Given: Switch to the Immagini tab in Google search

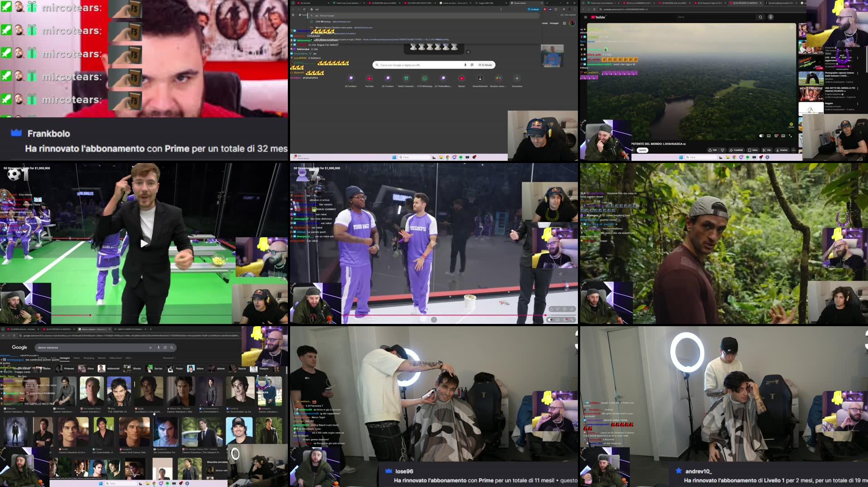Looking at the screenshot, I should 64,358.
